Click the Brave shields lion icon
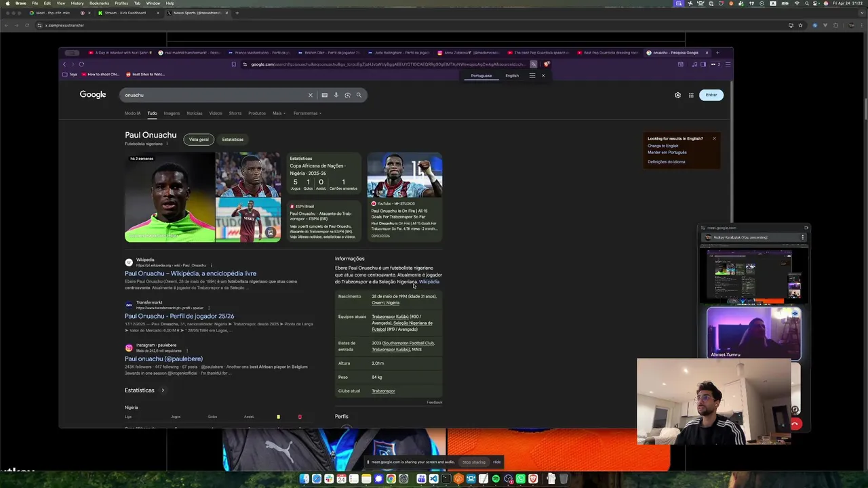Viewport: 868px width, 488px height. pyautogui.click(x=546, y=64)
